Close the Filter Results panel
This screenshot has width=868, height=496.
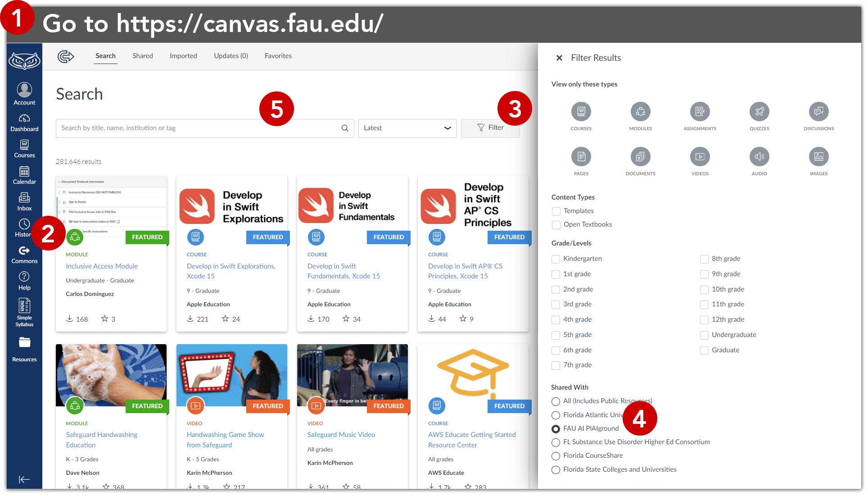(559, 58)
